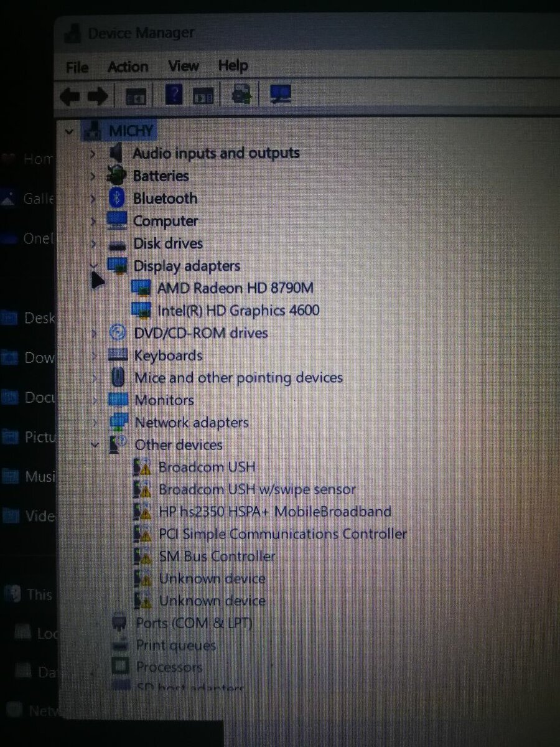
Task: Collapse the Other devices category
Action: tap(95, 444)
